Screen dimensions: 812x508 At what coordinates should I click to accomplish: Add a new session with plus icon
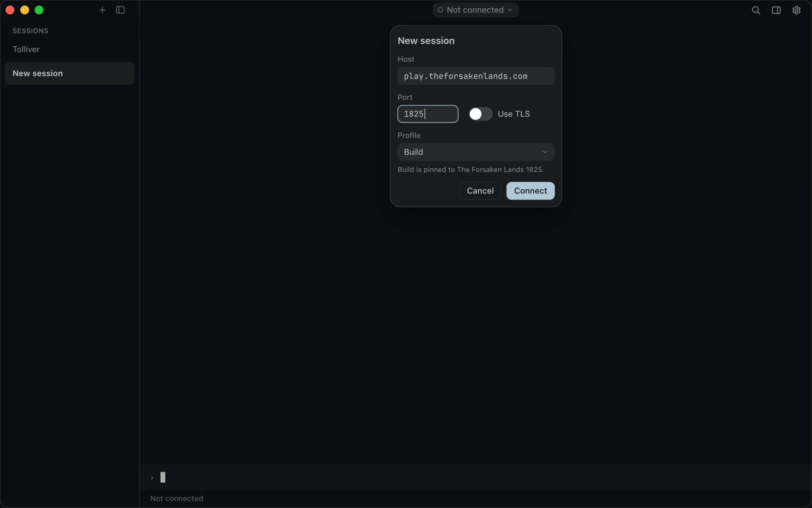[102, 10]
